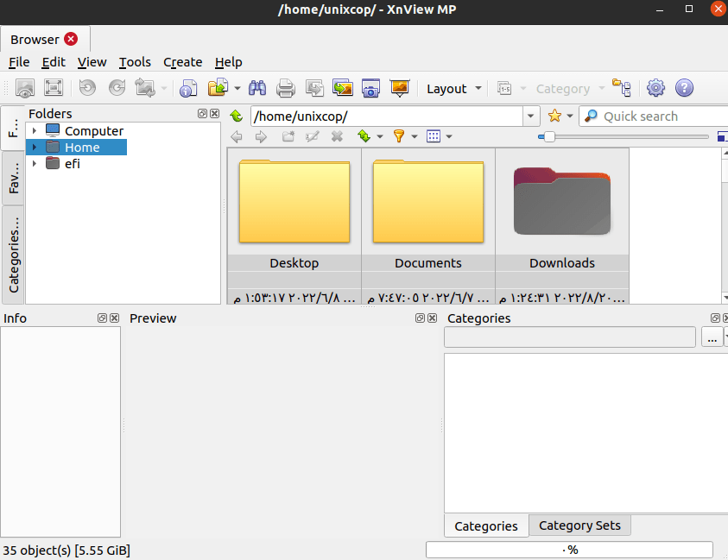Image resolution: width=728 pixels, height=560 pixels.
Task: Click the JPEG lossless transform icon
Action: pos(145,88)
